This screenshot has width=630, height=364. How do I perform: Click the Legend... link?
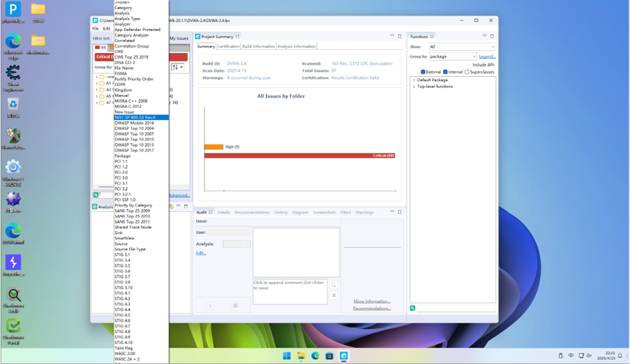487,57
